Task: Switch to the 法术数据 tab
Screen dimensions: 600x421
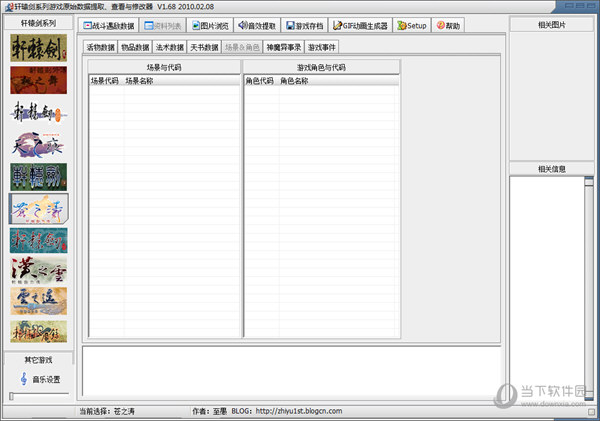Action: [x=168, y=46]
